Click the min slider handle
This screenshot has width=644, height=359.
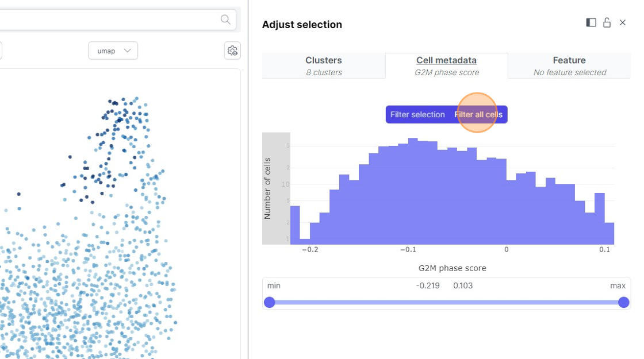click(x=269, y=302)
